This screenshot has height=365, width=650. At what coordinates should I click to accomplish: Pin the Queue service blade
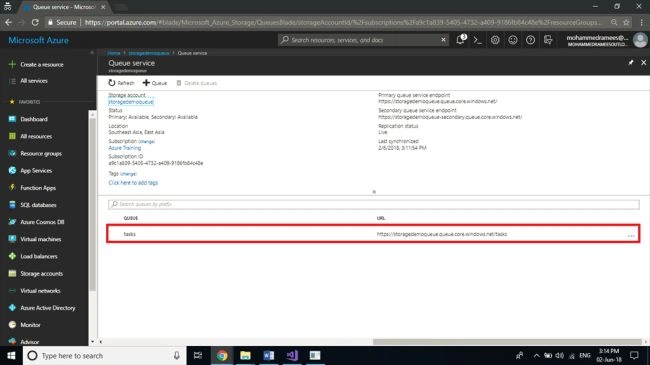pos(631,62)
